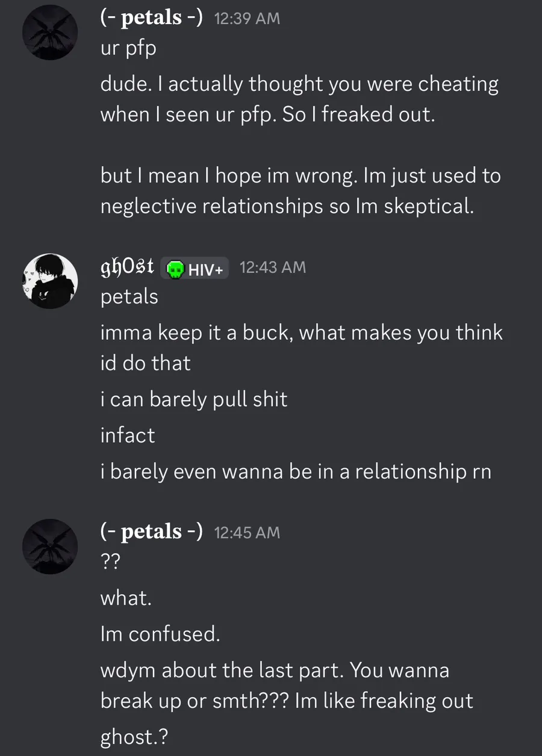This screenshot has height=756, width=542.
Task: Open the (- petals -) username at 12:45 AM
Action: point(151,532)
